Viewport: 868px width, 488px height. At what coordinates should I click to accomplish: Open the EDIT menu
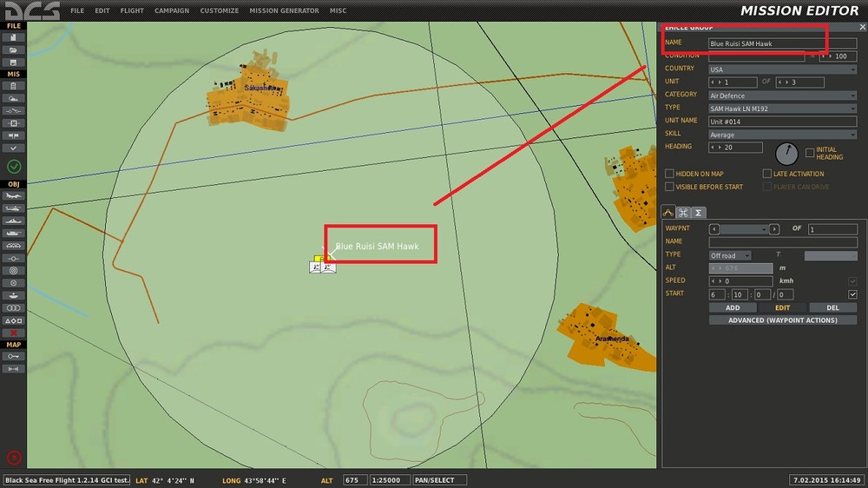102,10
